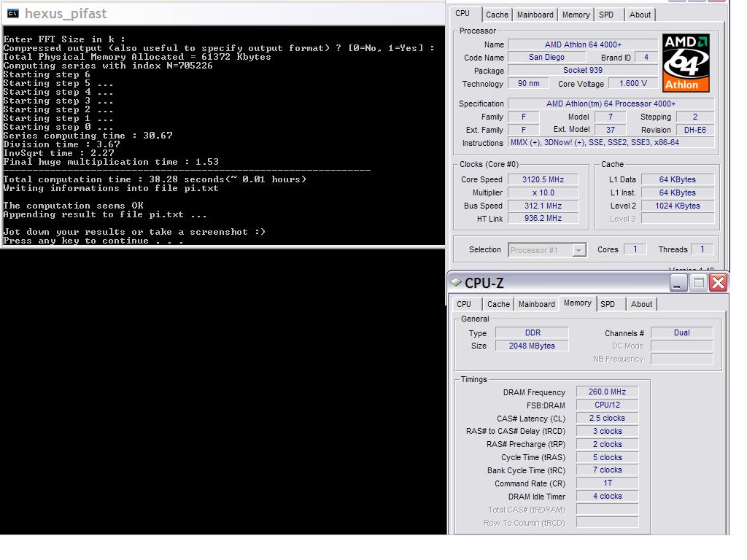The image size is (747, 560).
Task: Open Mainboard tab in lower CPU-Z window
Action: pos(536,304)
